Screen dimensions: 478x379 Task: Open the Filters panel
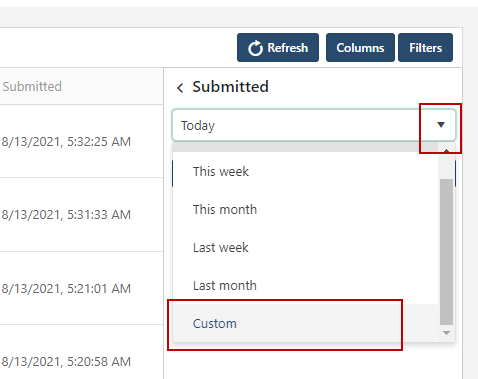click(x=425, y=48)
